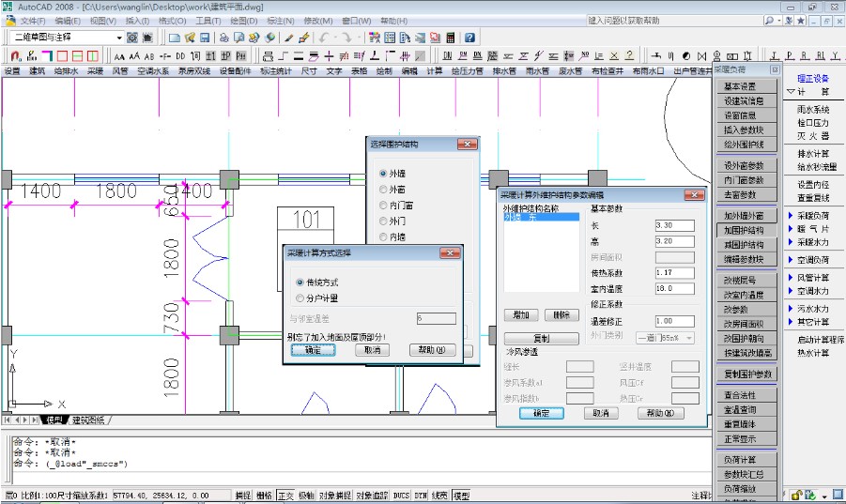Select the 分户计量 radio option
The image size is (846, 504).
(x=300, y=298)
